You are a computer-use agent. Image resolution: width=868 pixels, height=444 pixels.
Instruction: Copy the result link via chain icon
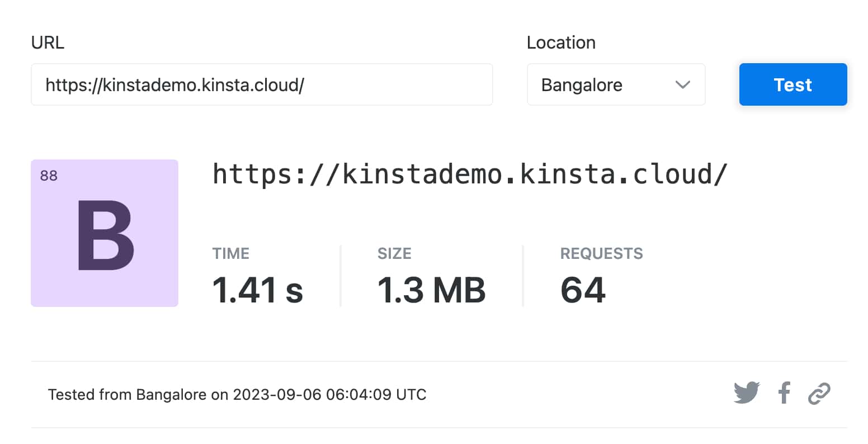819,393
